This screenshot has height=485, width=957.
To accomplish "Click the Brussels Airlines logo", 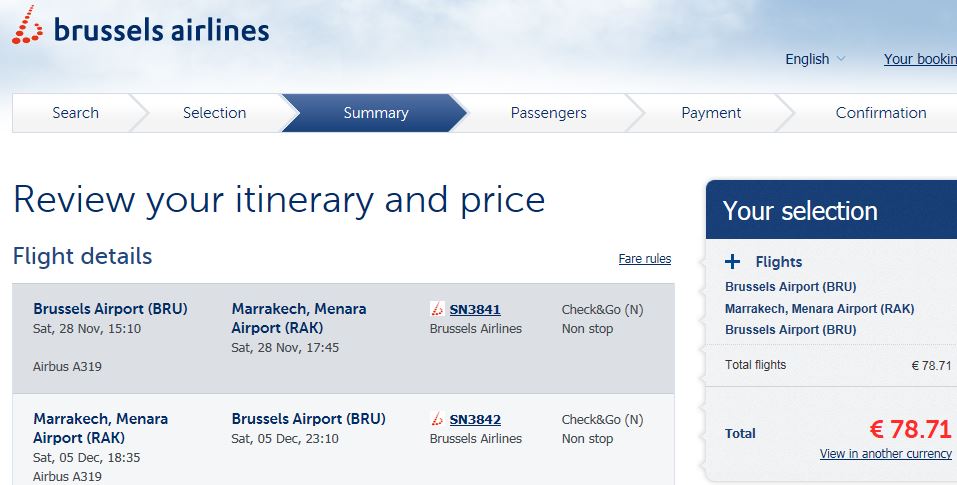I will tap(140, 26).
